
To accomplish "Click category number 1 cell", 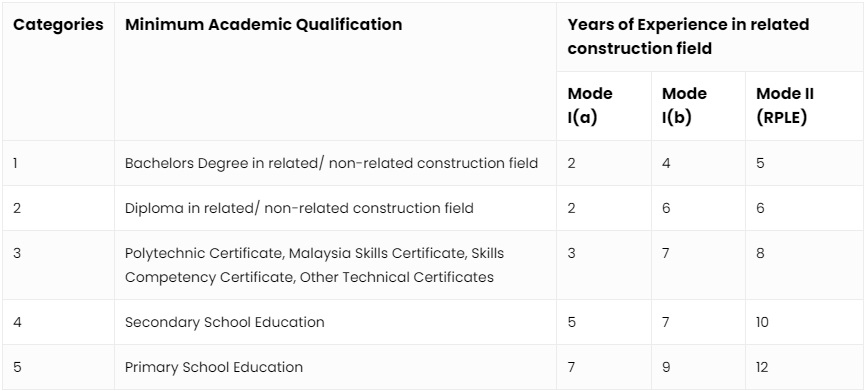I will point(15,163).
